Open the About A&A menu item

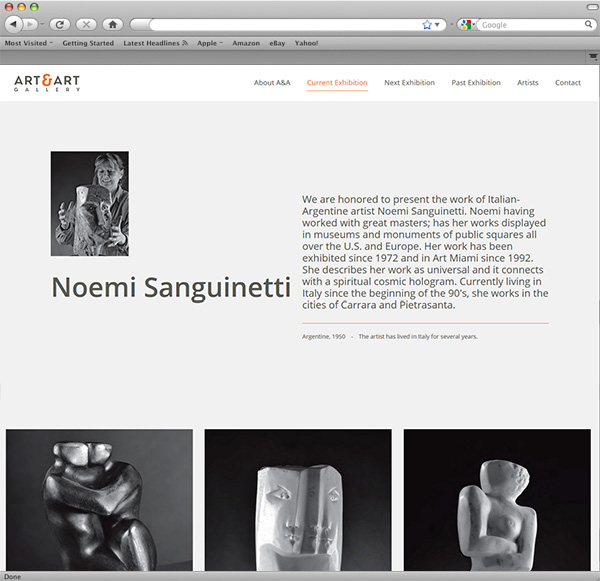[x=272, y=83]
